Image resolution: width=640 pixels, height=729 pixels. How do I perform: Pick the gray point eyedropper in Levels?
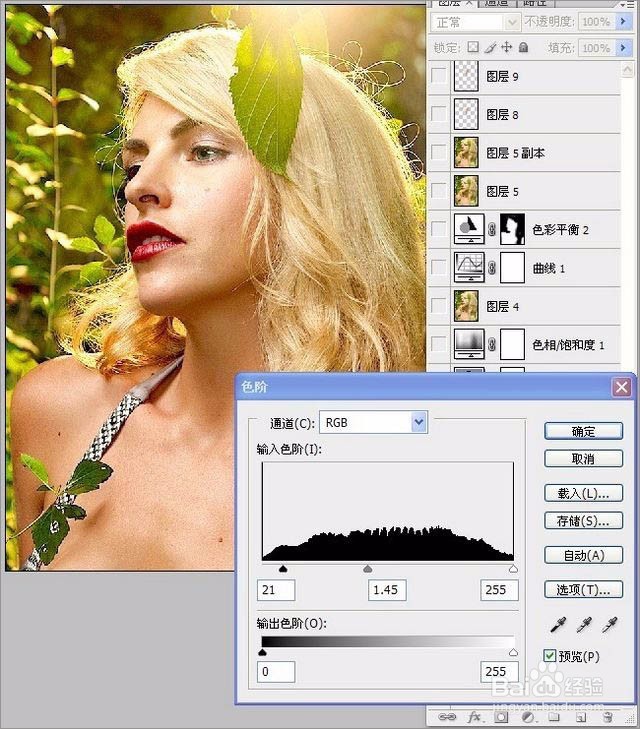click(x=584, y=625)
